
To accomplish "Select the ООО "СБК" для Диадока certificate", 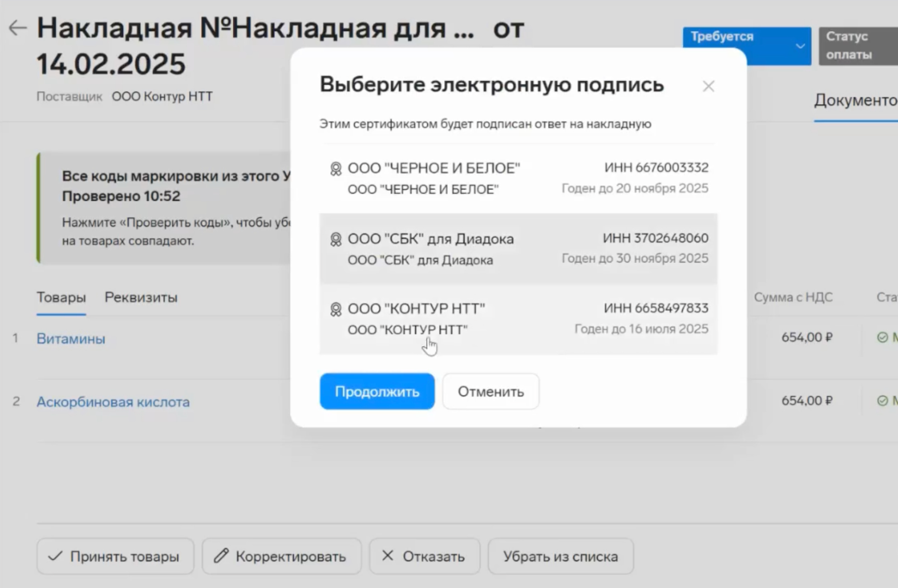I will (518, 249).
